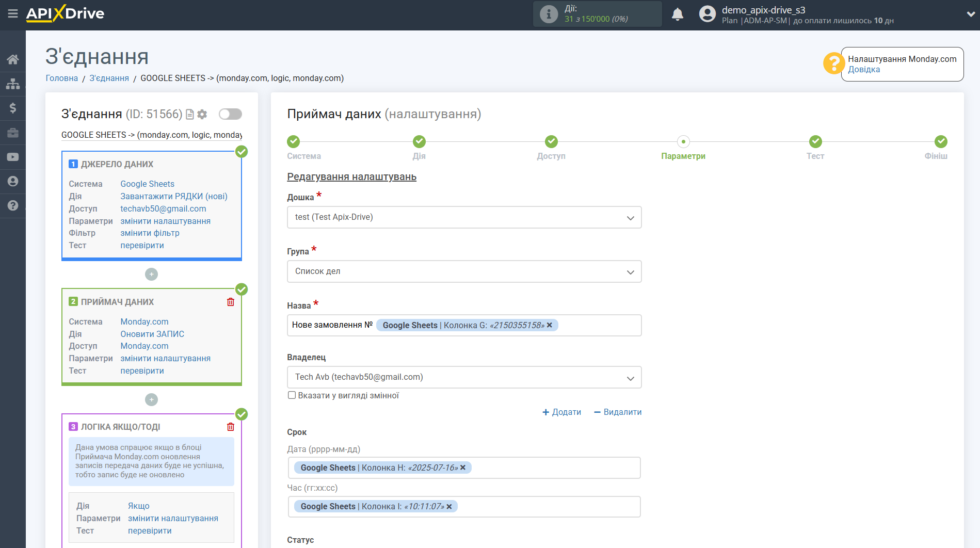Open the user profile sidebar icon

[13, 181]
